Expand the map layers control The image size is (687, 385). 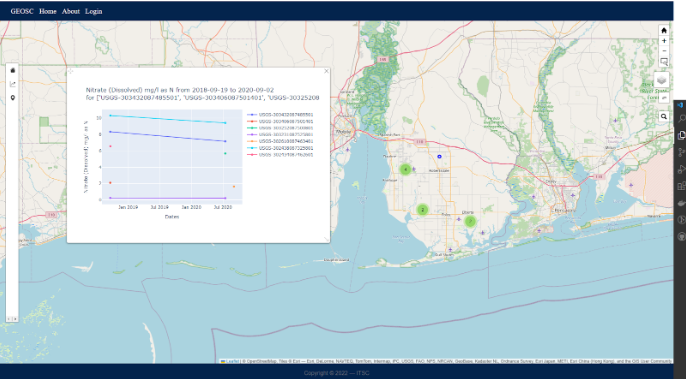[662, 80]
